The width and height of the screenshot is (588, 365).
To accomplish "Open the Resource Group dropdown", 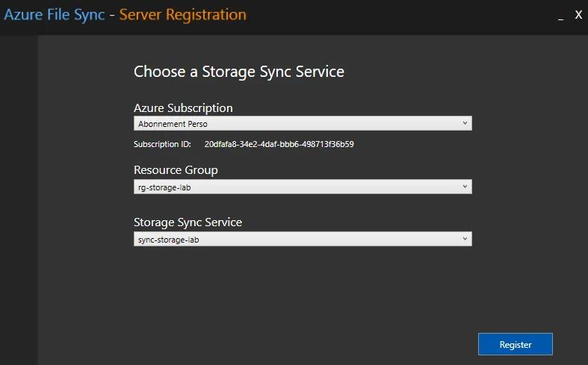I will pyautogui.click(x=303, y=187).
